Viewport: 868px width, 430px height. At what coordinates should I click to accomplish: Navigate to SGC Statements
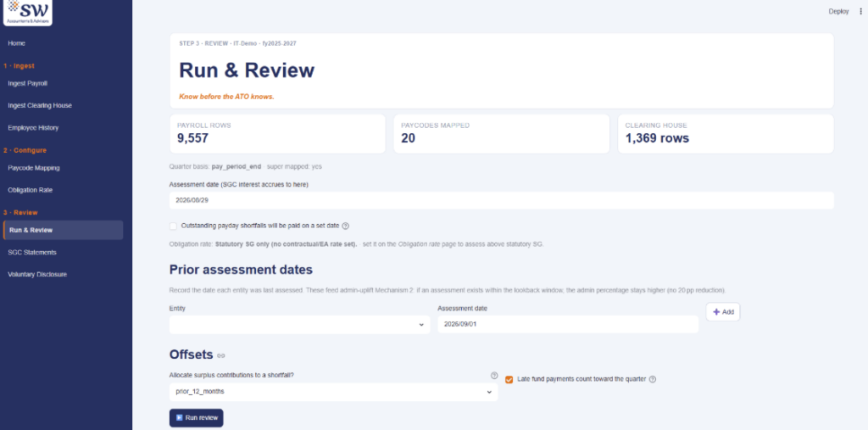(x=32, y=253)
